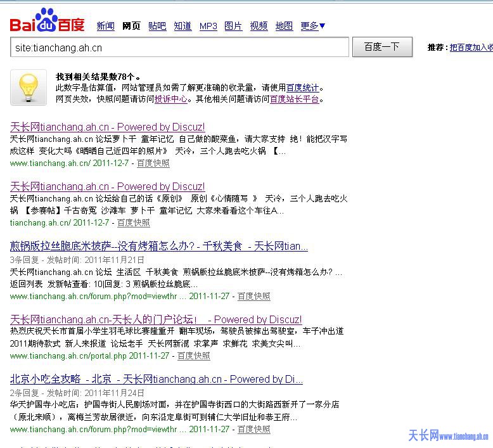
Task: Open the 百度统计 link
Action: [x=303, y=87]
